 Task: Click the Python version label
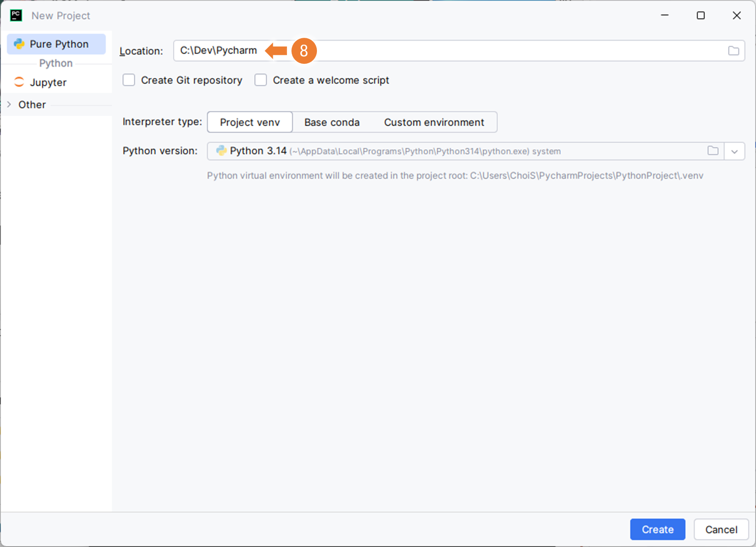160,151
